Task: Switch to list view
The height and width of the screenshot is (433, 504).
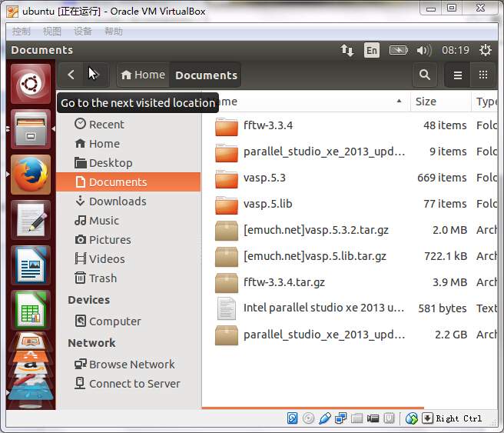Action: point(458,75)
